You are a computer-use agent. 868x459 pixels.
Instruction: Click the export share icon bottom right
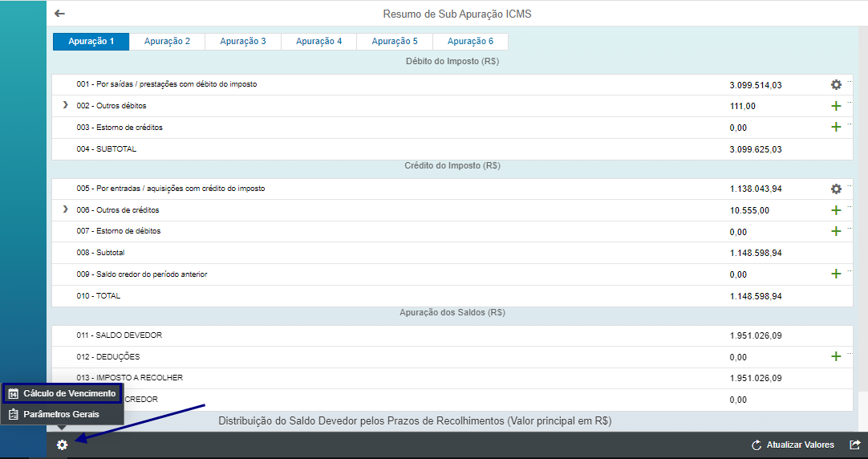pyautogui.click(x=854, y=445)
